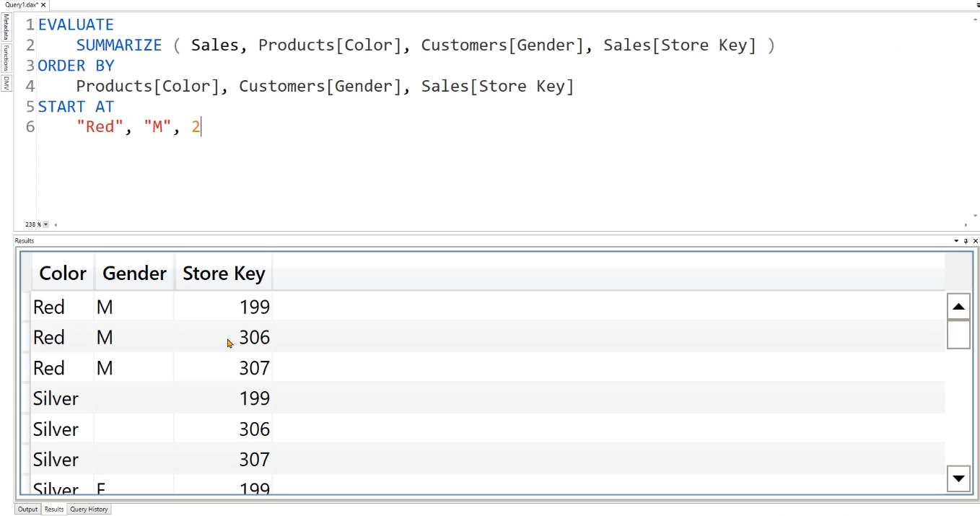Close the Results panel

tap(976, 241)
